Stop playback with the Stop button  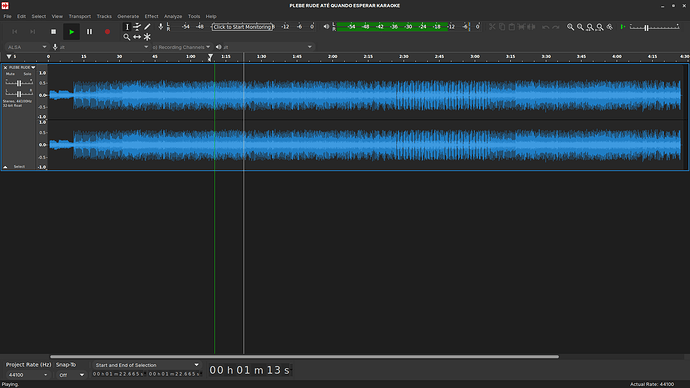tap(53, 32)
